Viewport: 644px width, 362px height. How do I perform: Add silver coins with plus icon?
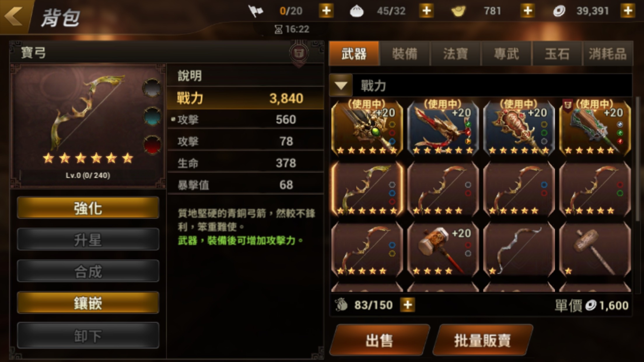(628, 11)
